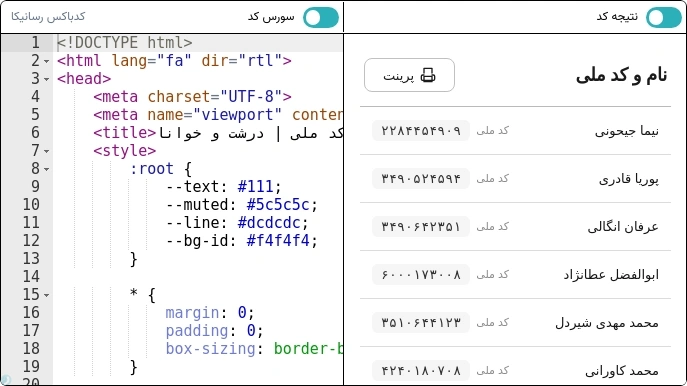Viewport: 687px width, 386px height.
Task: Click the heading نام و کد ملی
Action: [x=621, y=75]
